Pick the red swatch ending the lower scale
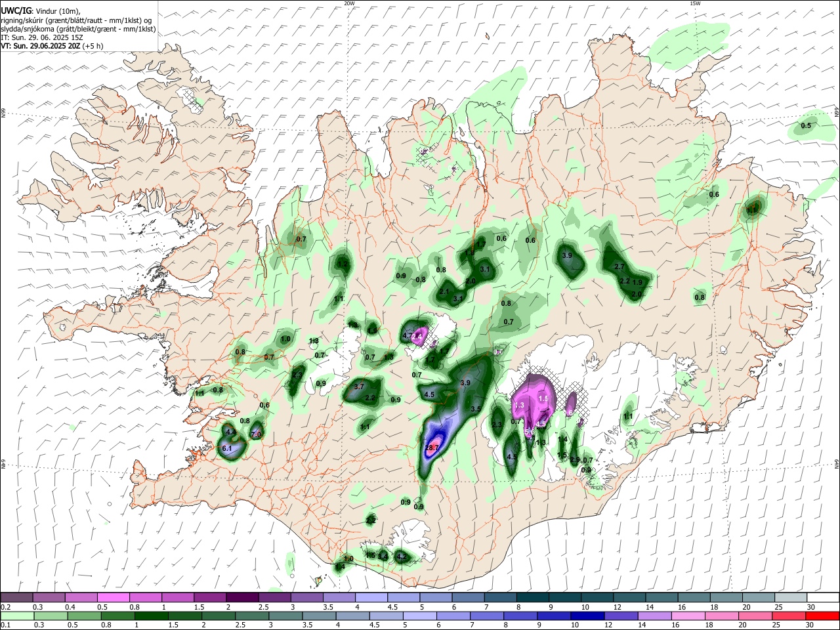Viewport: 840px width, 630px height. click(x=822, y=616)
